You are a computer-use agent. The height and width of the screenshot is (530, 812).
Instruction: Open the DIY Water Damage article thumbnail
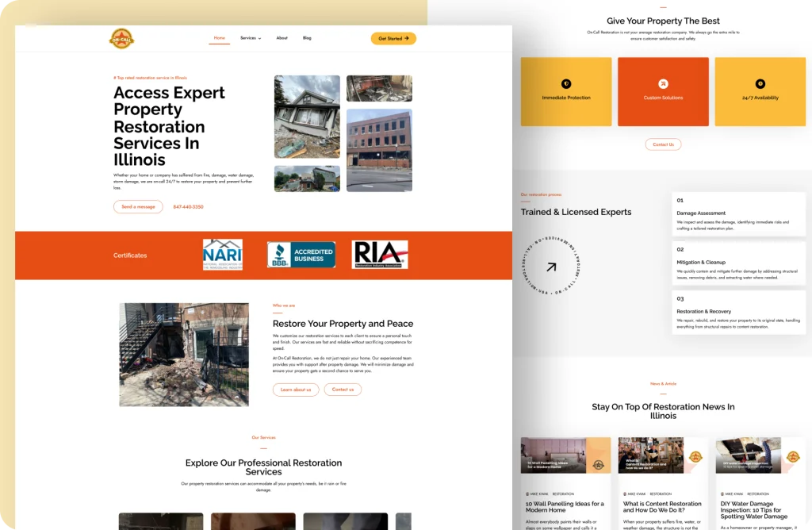click(760, 455)
